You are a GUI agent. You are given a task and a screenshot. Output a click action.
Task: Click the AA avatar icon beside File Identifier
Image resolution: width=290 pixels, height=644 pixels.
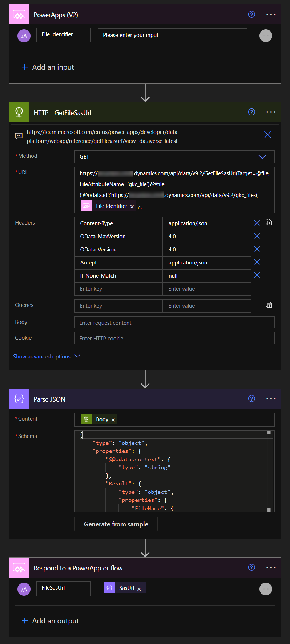pos(24,36)
